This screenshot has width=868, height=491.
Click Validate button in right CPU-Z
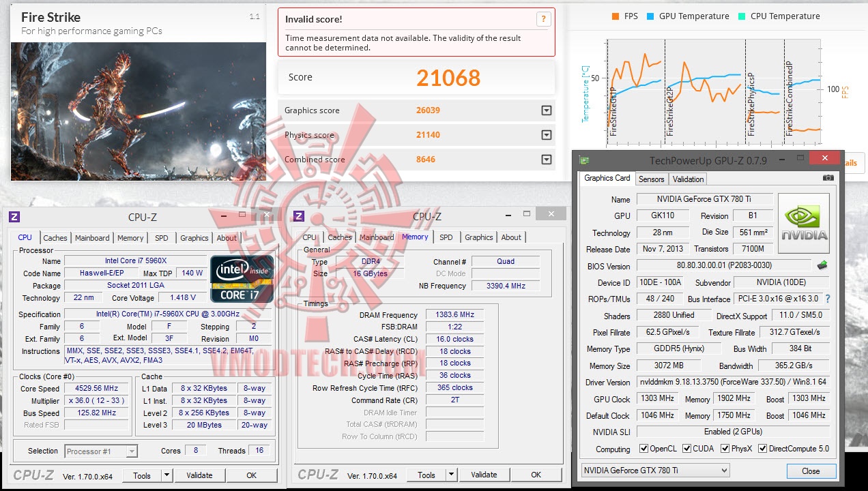(484, 475)
